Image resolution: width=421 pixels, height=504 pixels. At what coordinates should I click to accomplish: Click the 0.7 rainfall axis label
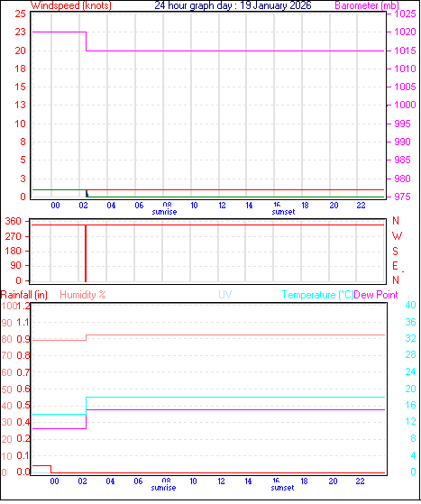point(23,372)
